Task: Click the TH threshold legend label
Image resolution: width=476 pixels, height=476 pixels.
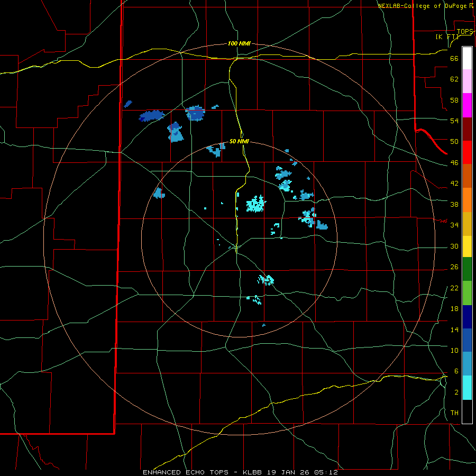Action: (x=454, y=413)
